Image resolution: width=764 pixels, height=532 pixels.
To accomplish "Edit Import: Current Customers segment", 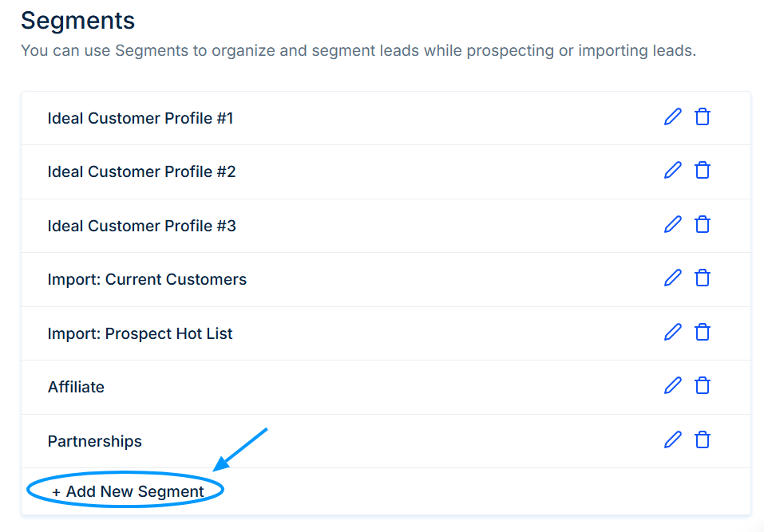I will (673, 278).
